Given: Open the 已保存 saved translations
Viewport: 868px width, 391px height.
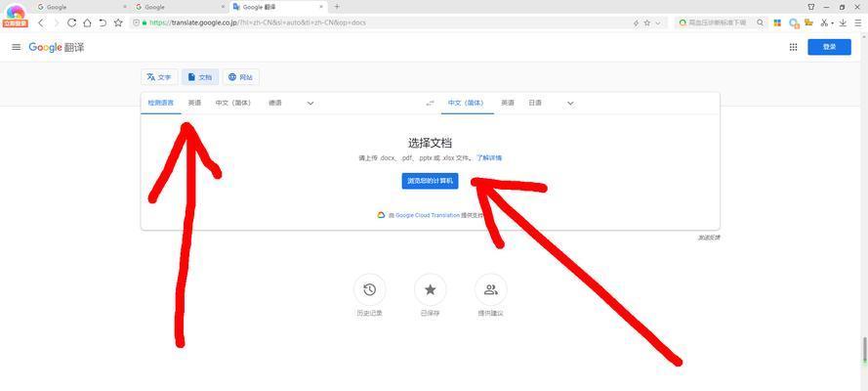Looking at the screenshot, I should point(431,289).
